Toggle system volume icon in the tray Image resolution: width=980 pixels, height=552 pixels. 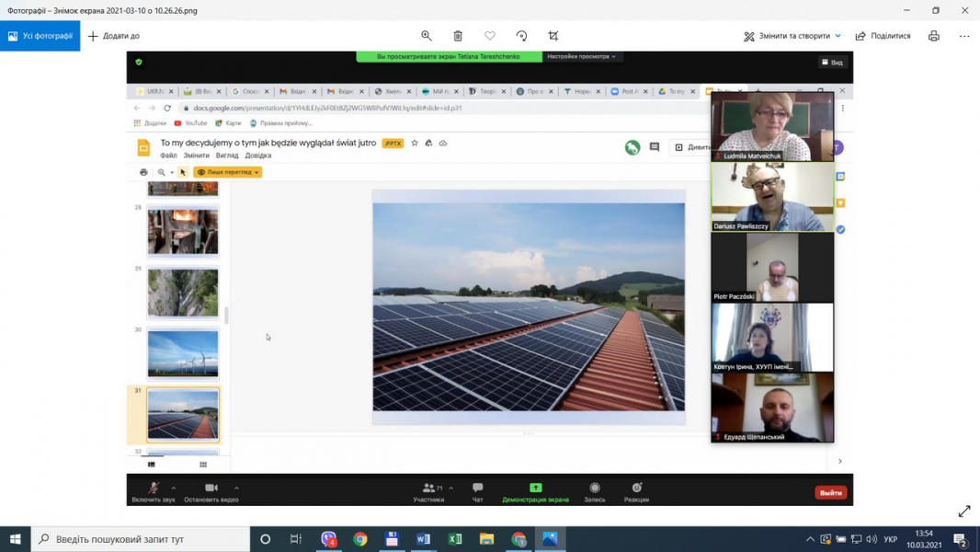click(x=871, y=539)
